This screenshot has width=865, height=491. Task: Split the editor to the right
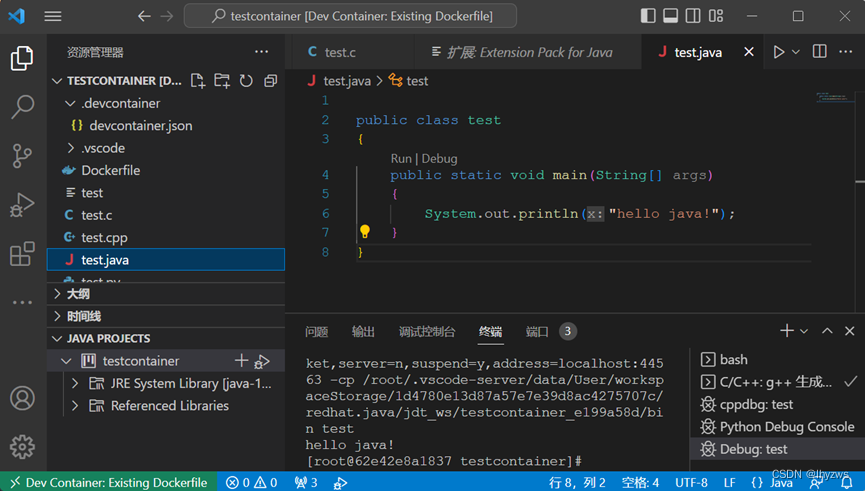pos(820,52)
